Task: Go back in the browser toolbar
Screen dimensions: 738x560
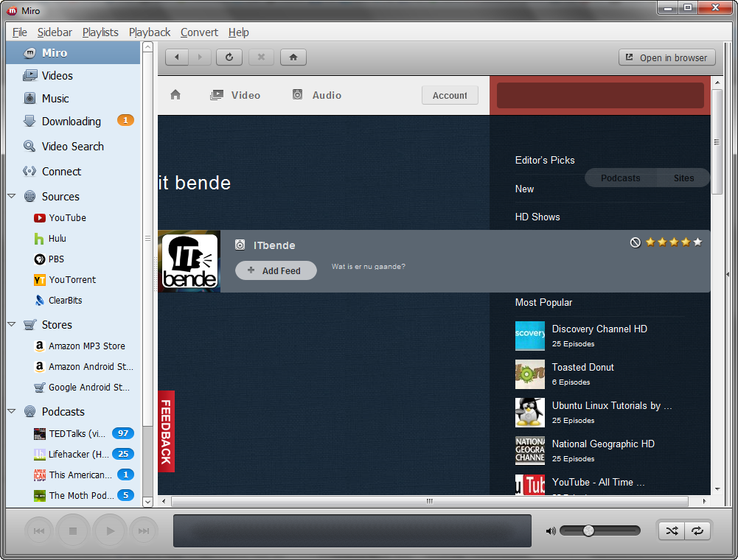Action: (177, 57)
